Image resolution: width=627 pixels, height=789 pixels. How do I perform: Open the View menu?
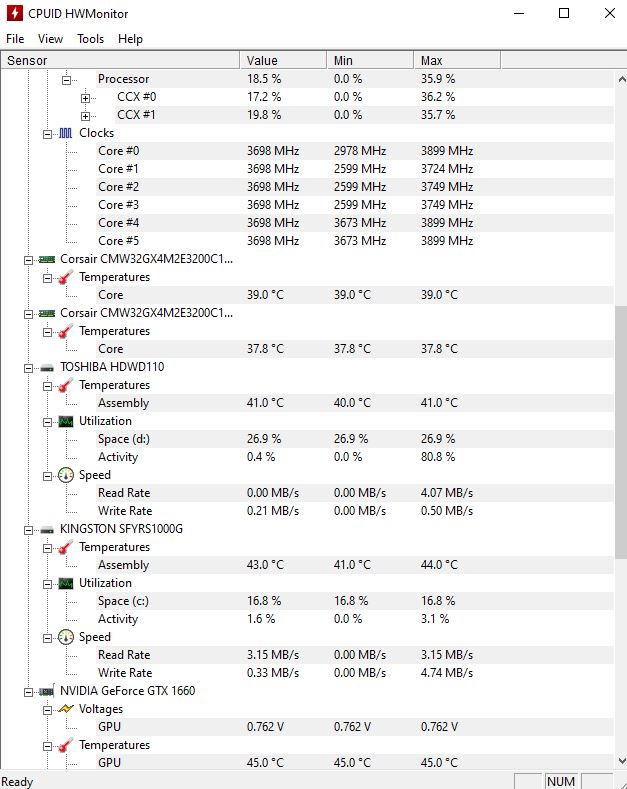pos(50,39)
